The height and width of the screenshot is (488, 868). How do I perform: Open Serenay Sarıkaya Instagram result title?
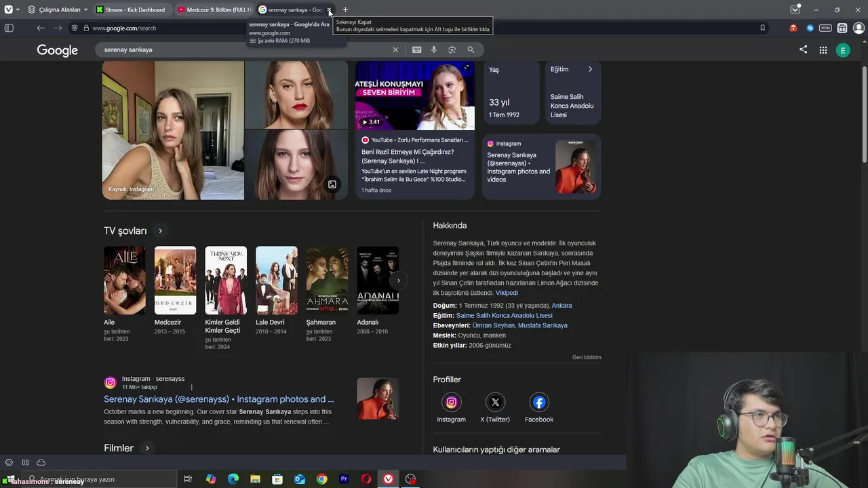coord(219,399)
